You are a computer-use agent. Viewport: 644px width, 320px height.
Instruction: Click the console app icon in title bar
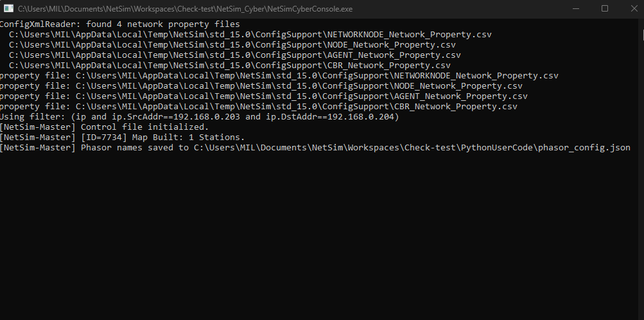click(9, 9)
